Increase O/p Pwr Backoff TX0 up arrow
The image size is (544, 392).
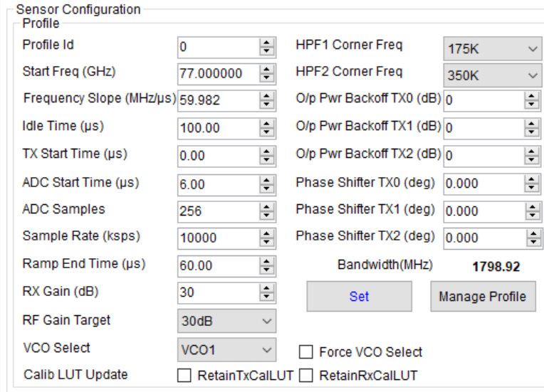pos(531,96)
